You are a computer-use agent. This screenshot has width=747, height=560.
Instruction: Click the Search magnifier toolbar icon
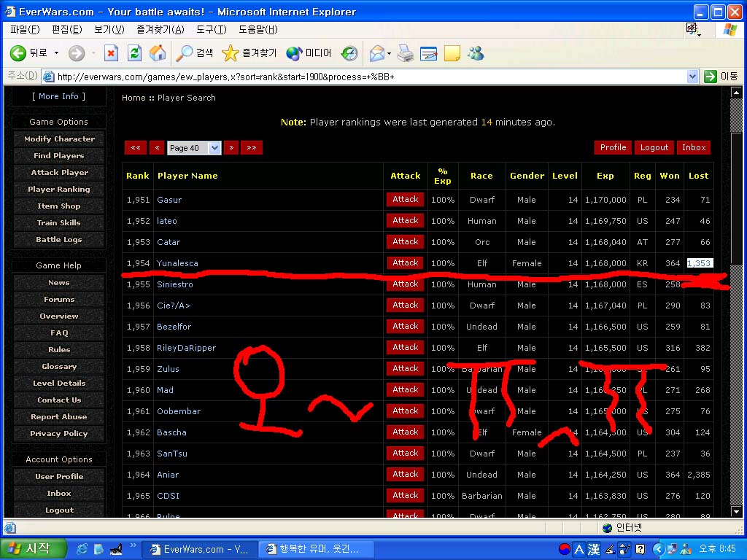click(184, 52)
